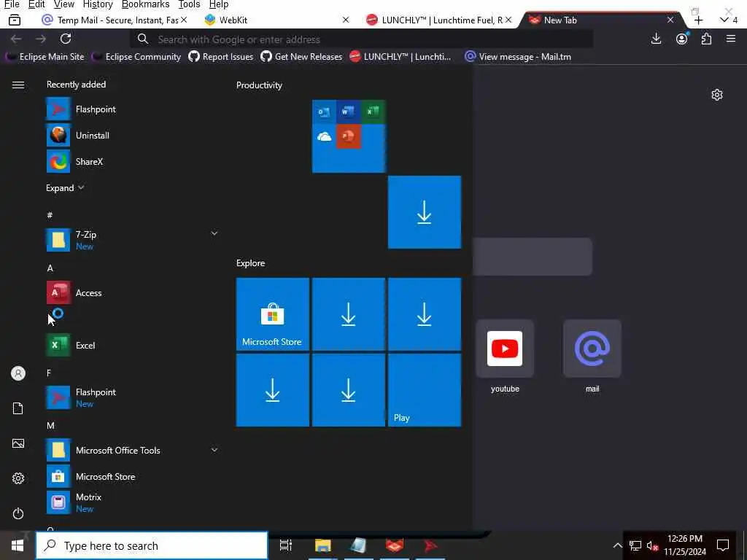747x560 pixels.
Task: Open File Explorer from the taskbar
Action: [x=322, y=545]
